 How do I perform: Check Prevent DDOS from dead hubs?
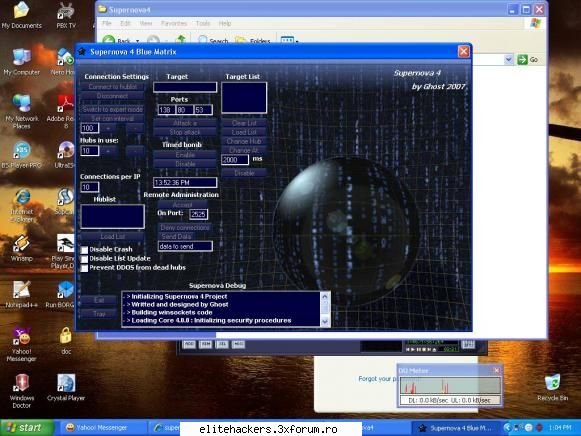[x=84, y=268]
